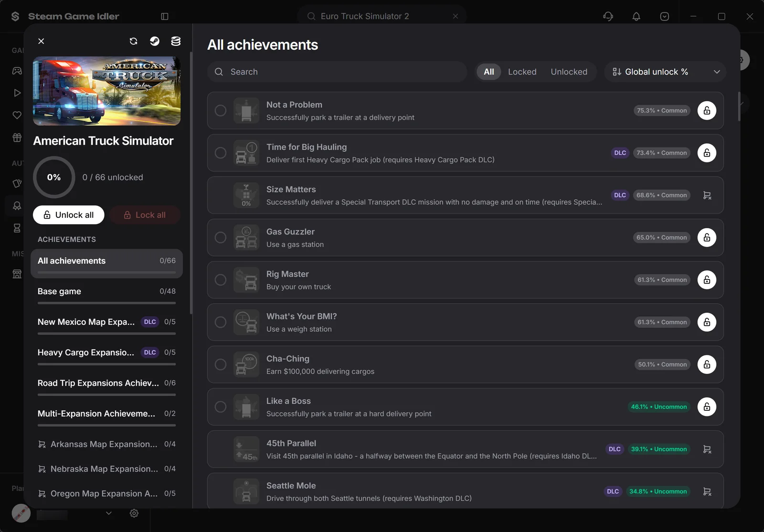
Task: Click the Lock all button
Action: [145, 215]
